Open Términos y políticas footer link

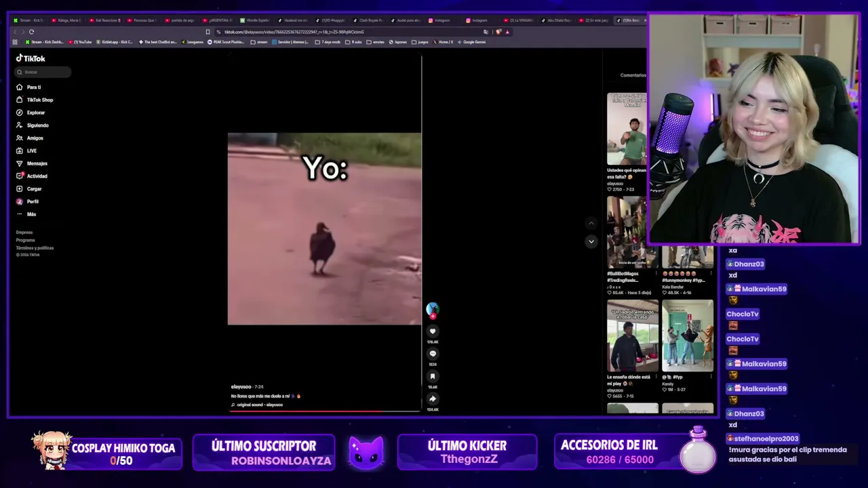tap(35, 248)
